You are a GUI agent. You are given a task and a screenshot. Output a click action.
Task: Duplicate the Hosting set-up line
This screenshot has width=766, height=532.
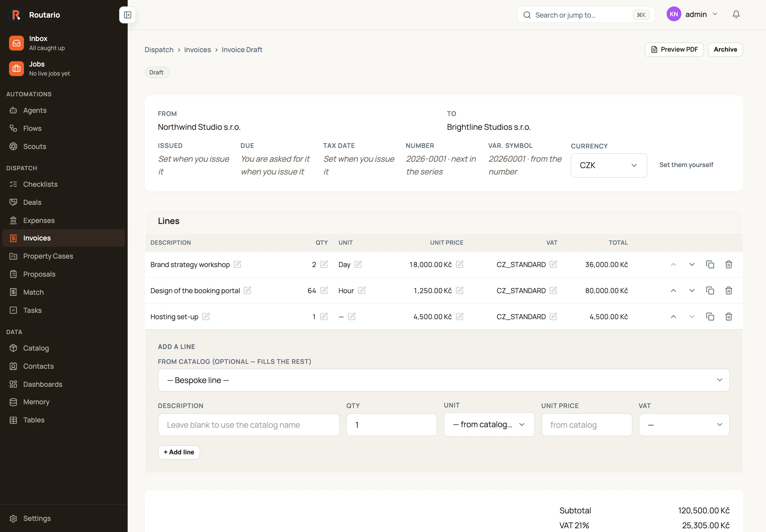tap(710, 316)
